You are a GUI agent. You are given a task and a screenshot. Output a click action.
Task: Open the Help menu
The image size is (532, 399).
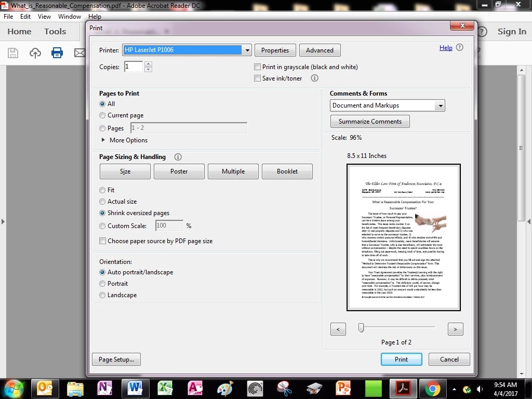95,16
